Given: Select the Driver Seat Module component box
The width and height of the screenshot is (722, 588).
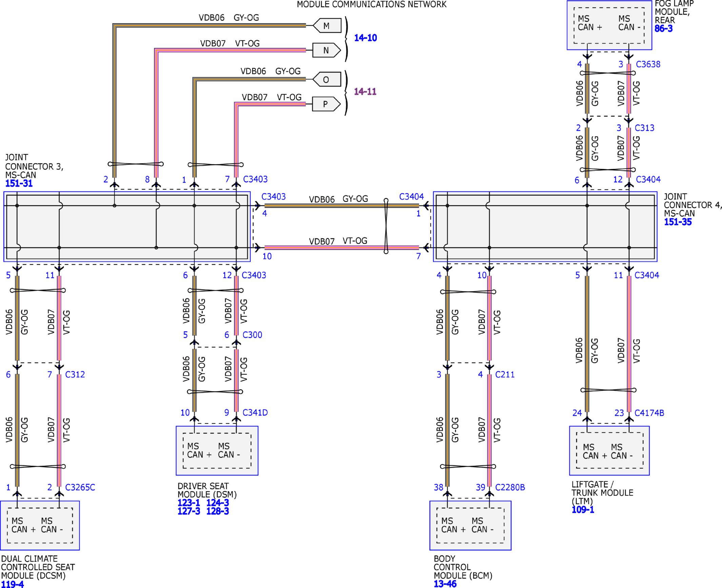Looking at the screenshot, I should (x=217, y=450).
